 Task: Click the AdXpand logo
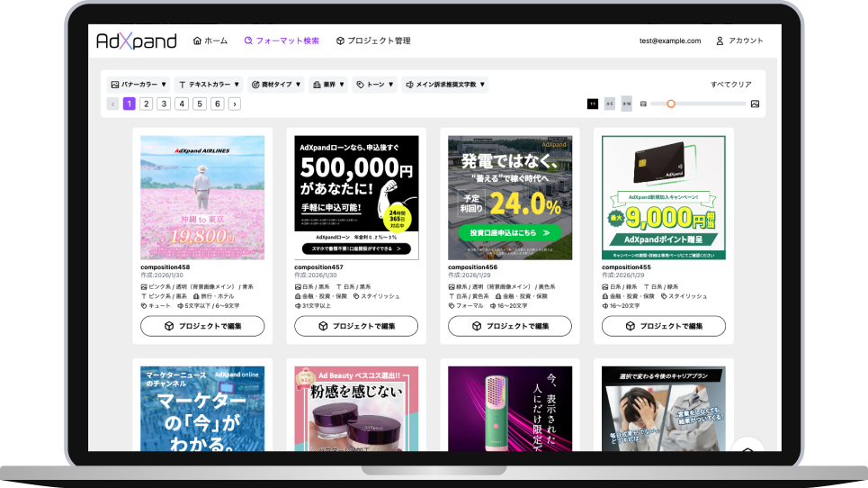(x=134, y=41)
